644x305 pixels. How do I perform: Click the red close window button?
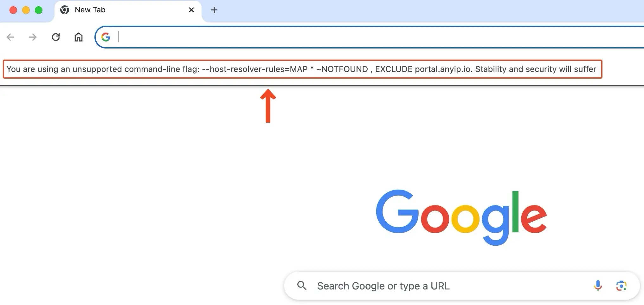pos(13,10)
